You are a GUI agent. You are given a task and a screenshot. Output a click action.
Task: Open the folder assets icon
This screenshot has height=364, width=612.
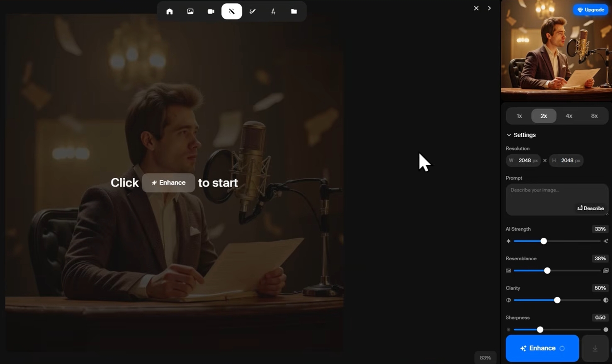(294, 12)
